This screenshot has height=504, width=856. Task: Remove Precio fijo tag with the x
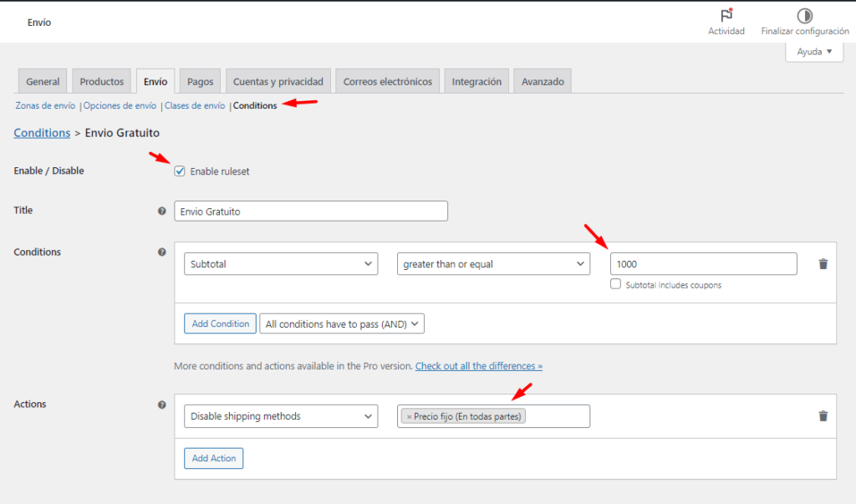pos(409,416)
